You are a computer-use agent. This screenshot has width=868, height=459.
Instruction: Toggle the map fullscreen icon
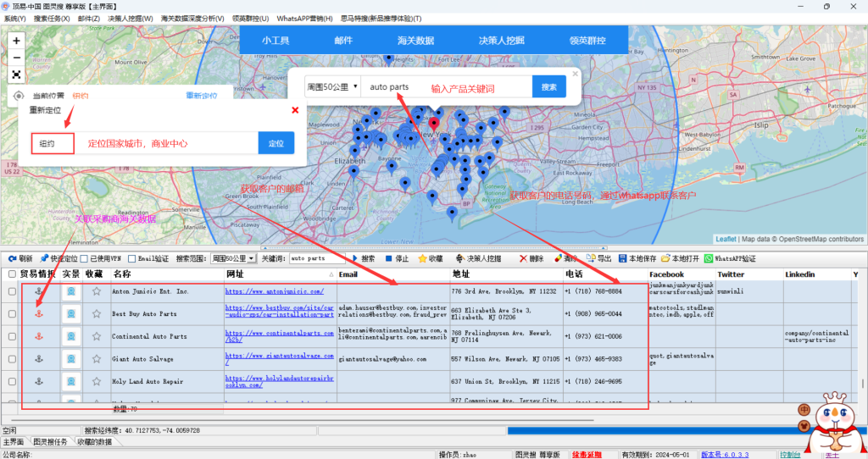click(x=16, y=75)
